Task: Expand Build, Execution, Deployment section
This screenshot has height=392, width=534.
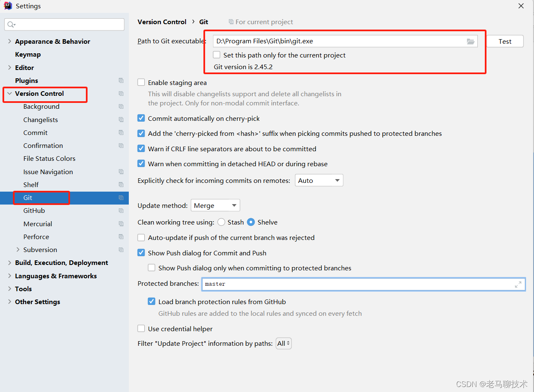Action: (10, 262)
